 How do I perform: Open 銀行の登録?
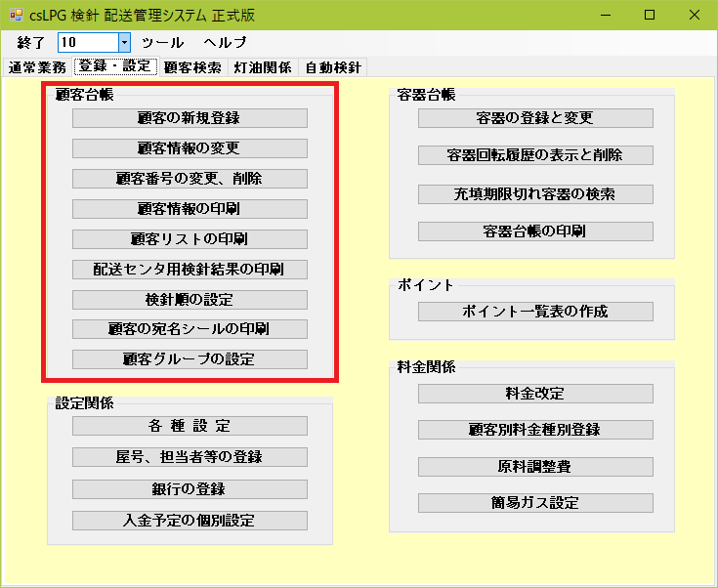click(x=190, y=489)
